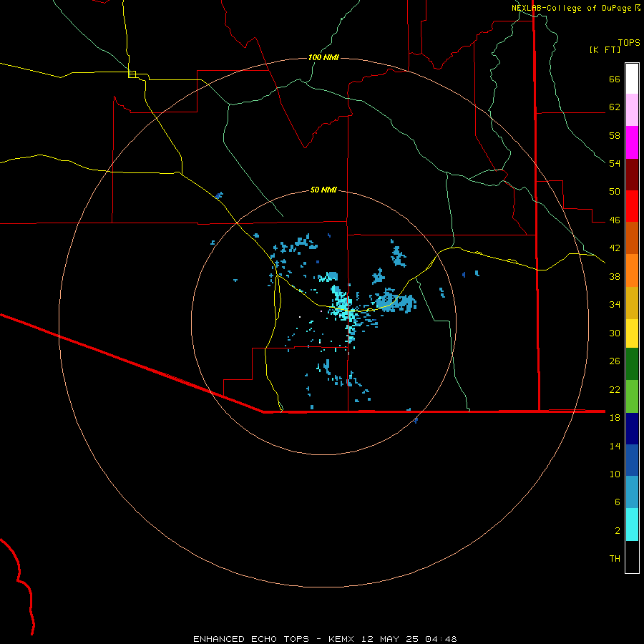Choose the light green legend segment
644x644 pixels.
click(x=632, y=396)
